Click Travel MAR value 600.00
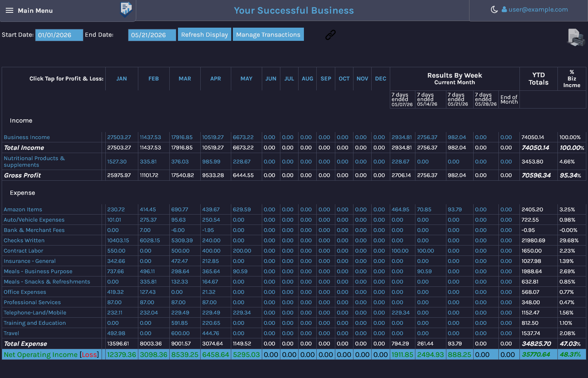Image resolution: width=588 pixels, height=378 pixels. (x=180, y=333)
